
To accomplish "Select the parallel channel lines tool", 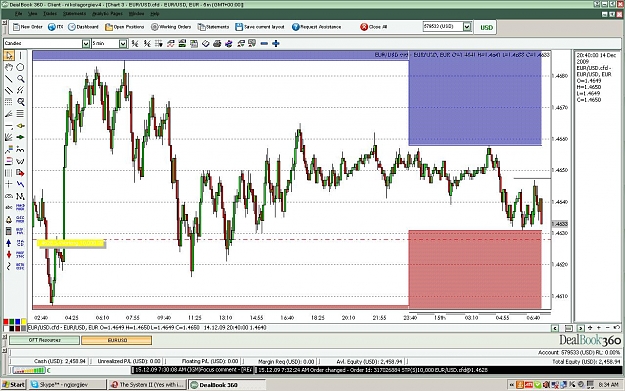I will (x=9, y=90).
